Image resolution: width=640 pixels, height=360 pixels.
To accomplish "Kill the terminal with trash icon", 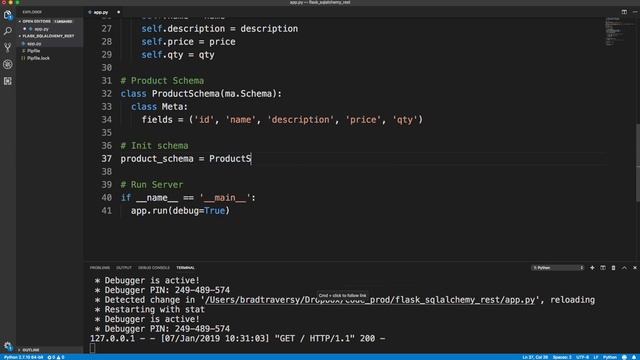I will point(613,268).
